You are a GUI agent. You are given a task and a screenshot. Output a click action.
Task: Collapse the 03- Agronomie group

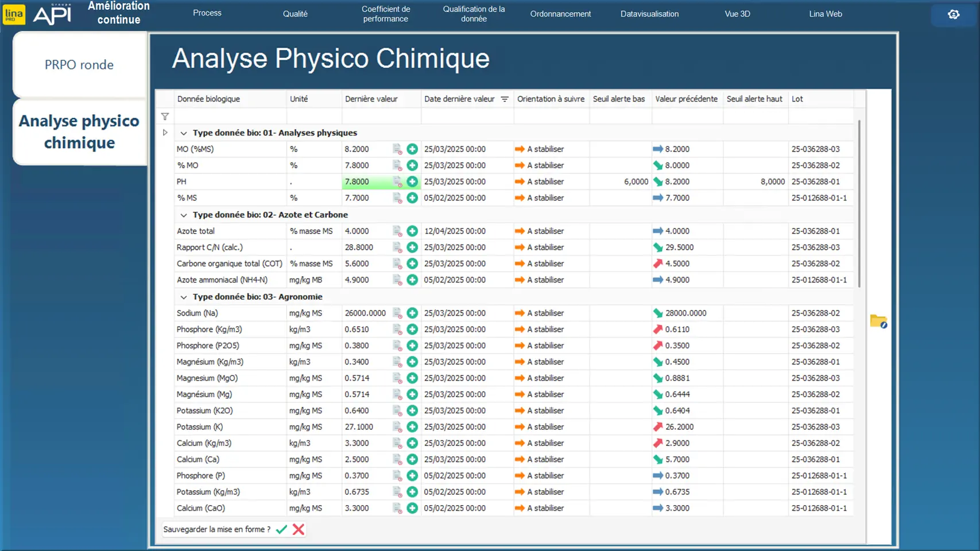[184, 297]
